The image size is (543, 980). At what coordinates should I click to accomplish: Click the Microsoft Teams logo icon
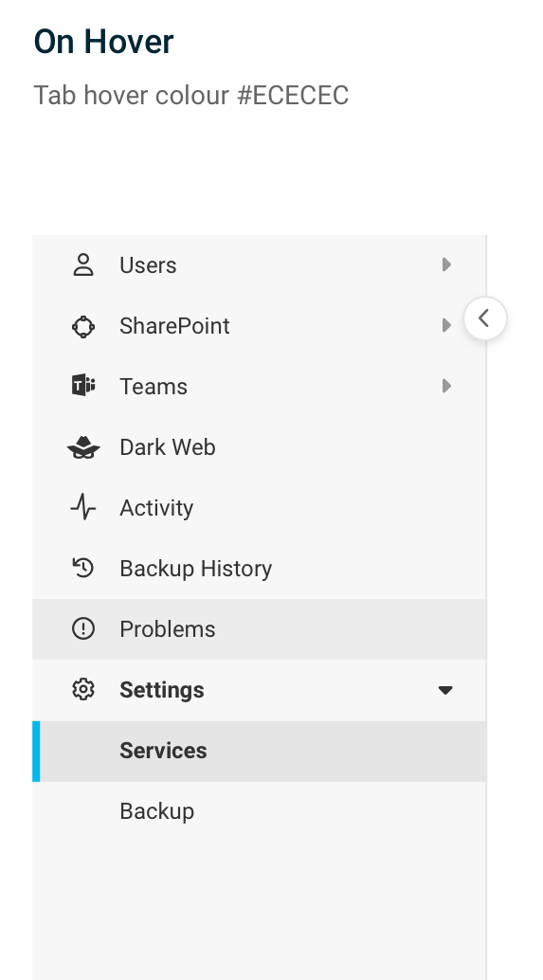click(x=83, y=387)
